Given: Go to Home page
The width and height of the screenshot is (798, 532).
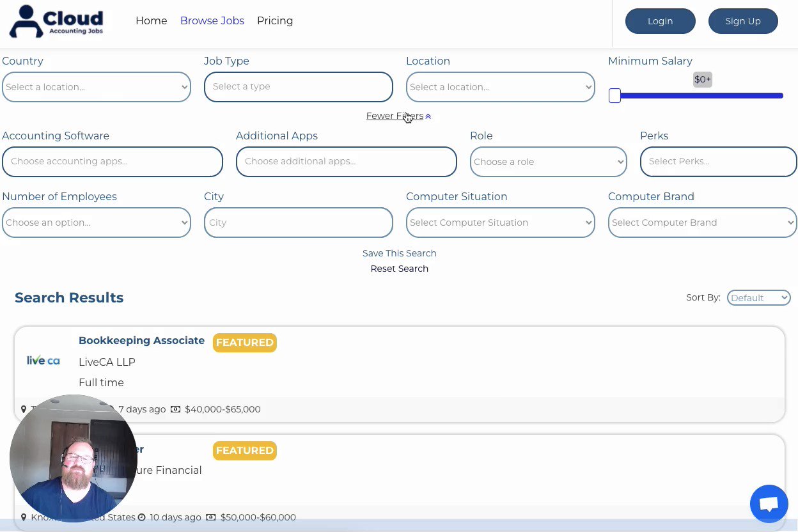Looking at the screenshot, I should point(151,21).
